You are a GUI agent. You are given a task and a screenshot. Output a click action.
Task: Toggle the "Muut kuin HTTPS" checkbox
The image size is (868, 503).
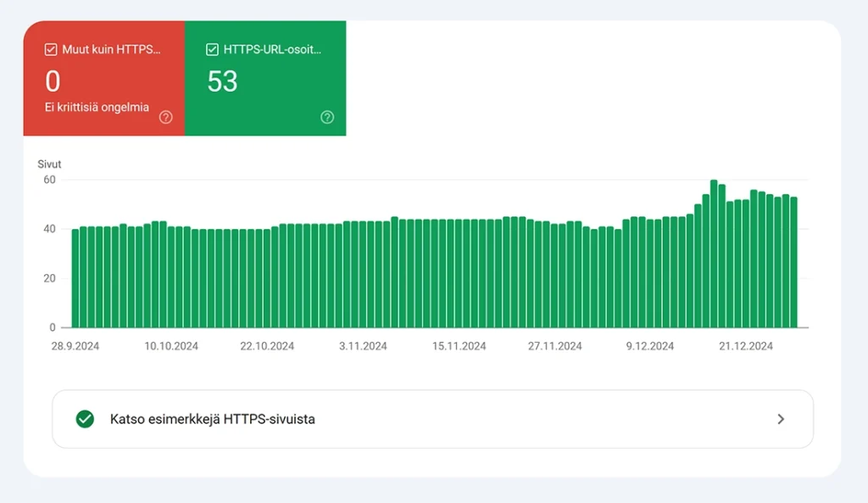coord(51,49)
